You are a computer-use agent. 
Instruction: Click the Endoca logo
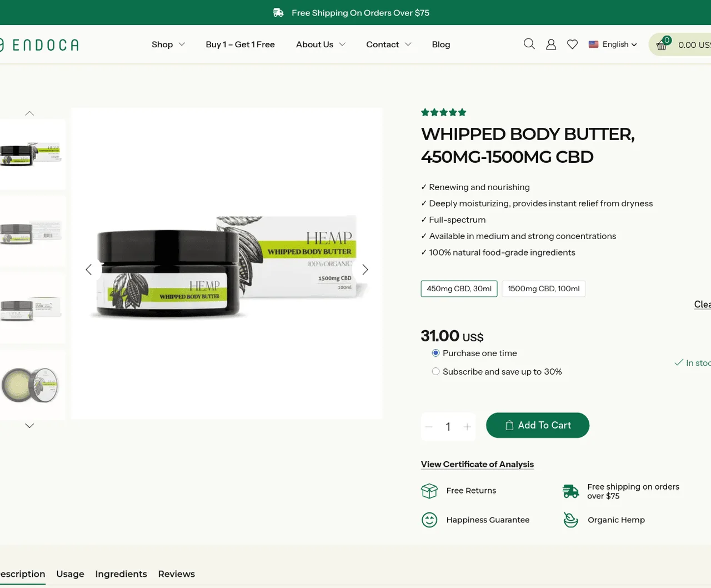(39, 45)
